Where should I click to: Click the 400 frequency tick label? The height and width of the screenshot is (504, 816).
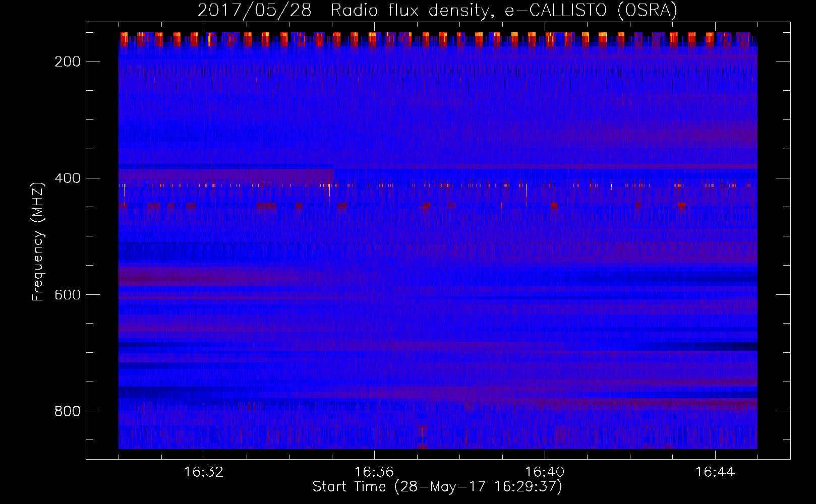pos(68,178)
